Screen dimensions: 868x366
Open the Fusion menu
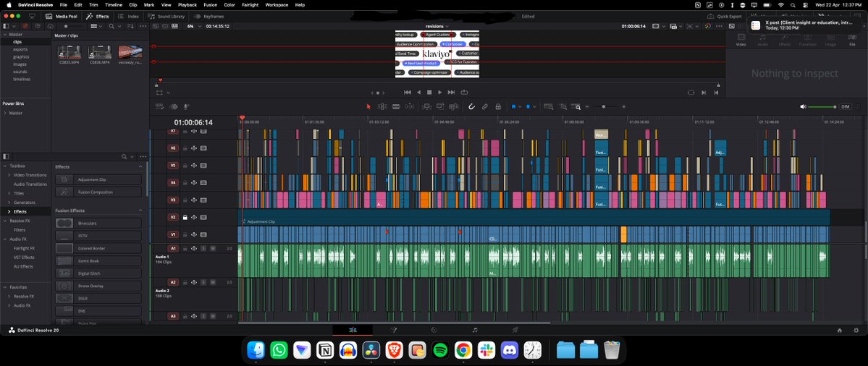tap(211, 4)
